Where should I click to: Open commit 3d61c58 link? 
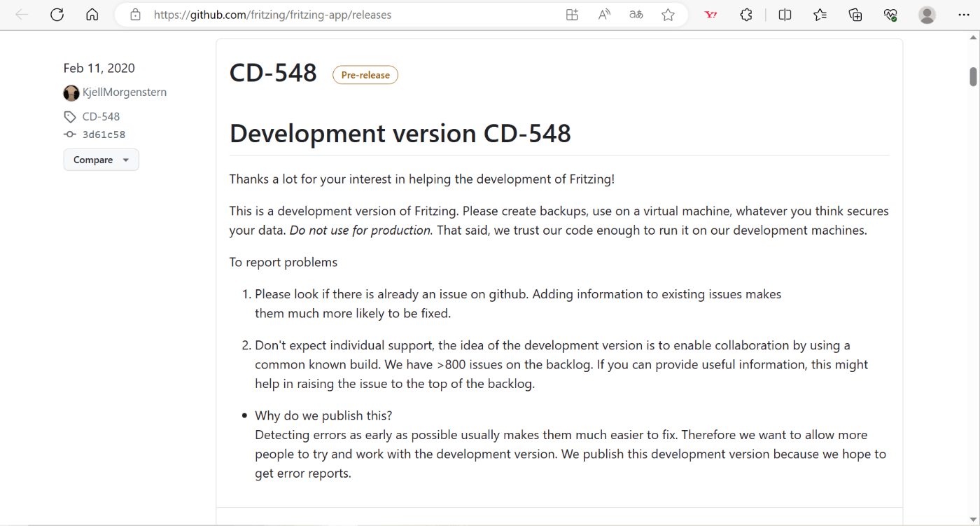(x=104, y=134)
